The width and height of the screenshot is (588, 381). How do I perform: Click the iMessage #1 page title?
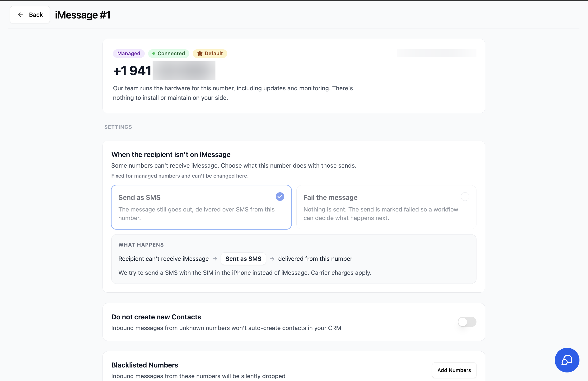(83, 15)
